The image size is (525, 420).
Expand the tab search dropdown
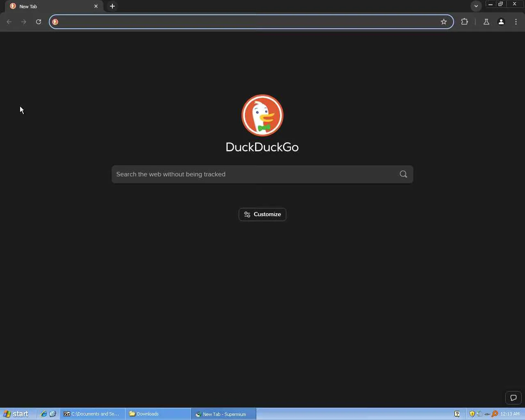tap(476, 6)
